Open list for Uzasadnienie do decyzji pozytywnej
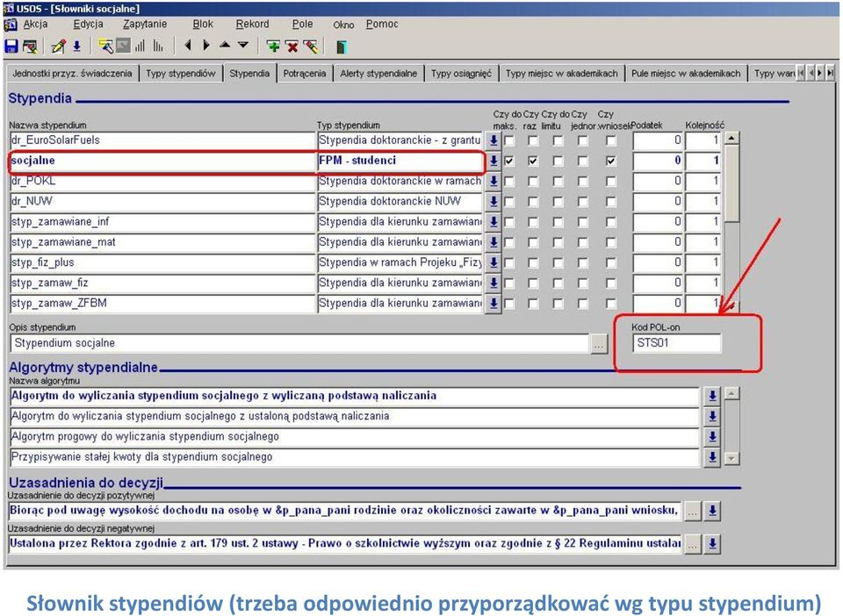 point(712,511)
